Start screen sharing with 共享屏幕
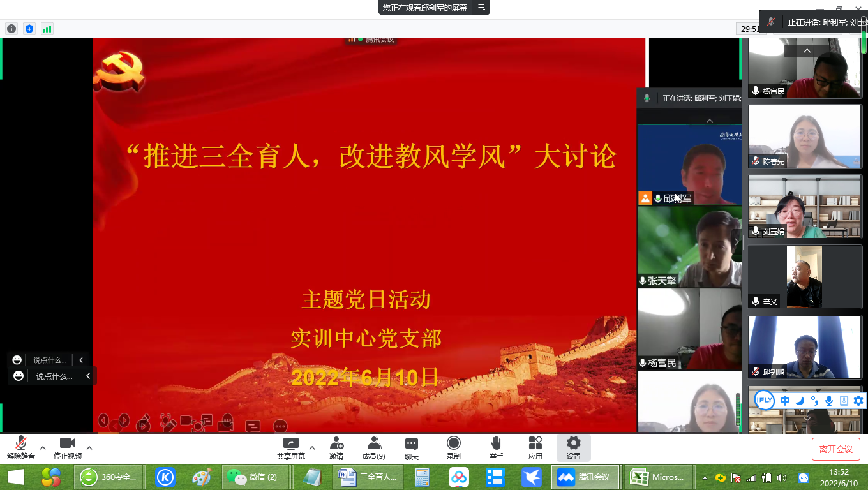868x490 pixels. (x=290, y=448)
